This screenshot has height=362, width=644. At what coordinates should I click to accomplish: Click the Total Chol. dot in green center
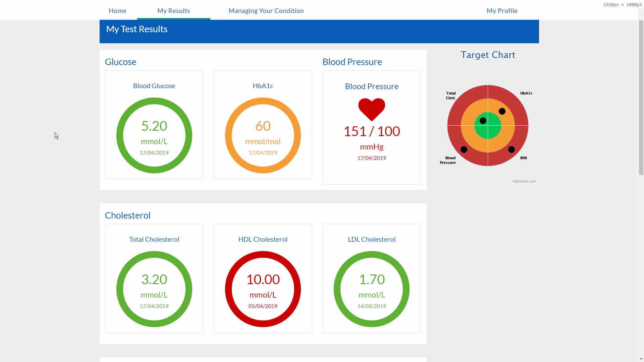pyautogui.click(x=483, y=121)
